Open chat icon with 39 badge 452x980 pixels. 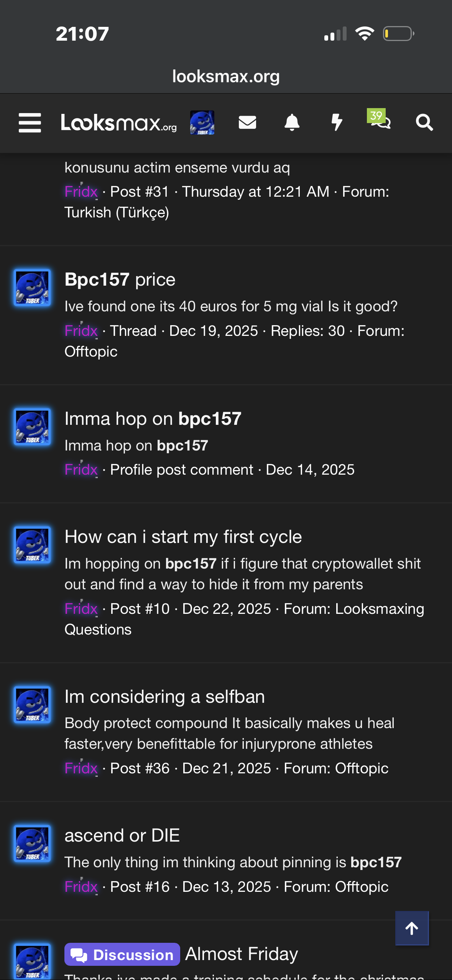click(x=380, y=121)
